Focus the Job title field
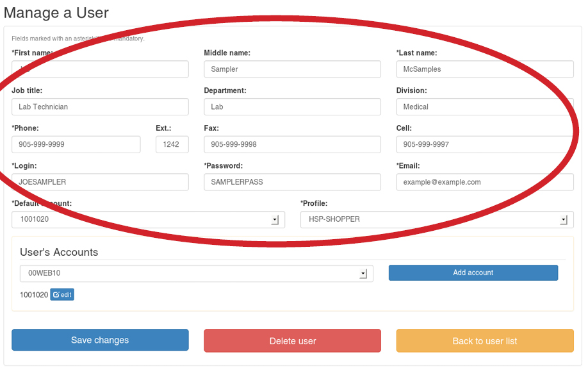This screenshot has width=588, height=368. (100, 107)
